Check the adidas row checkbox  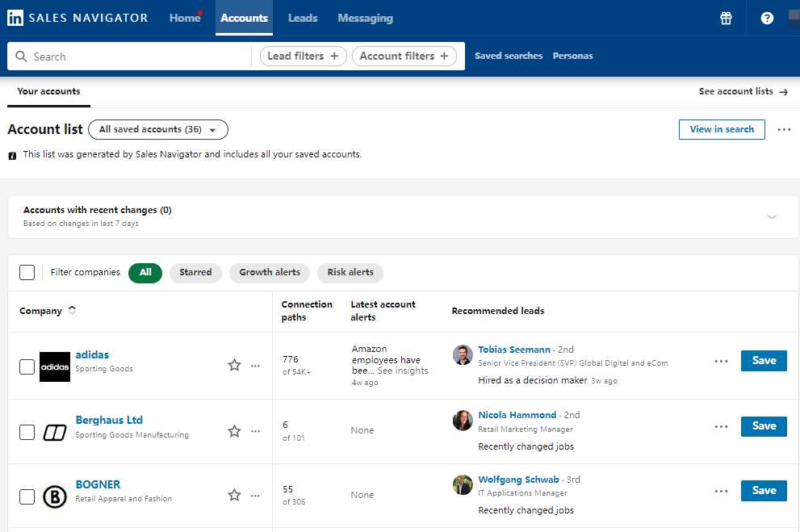point(27,367)
